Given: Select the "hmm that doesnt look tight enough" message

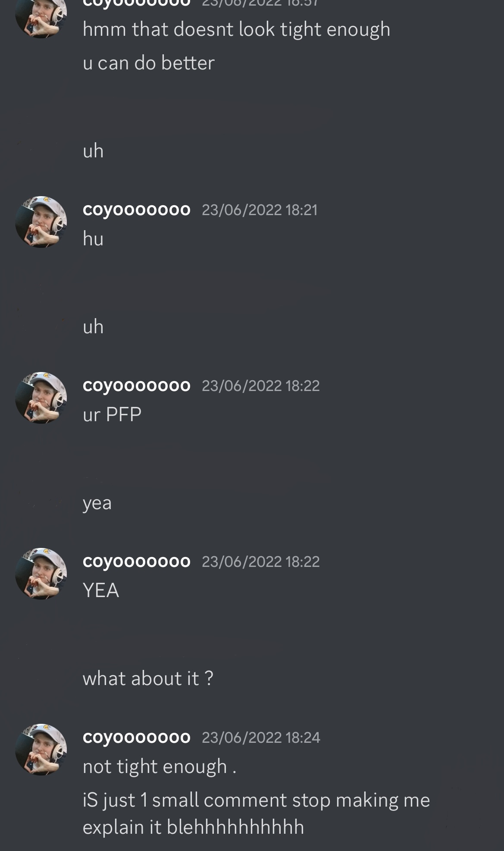Looking at the screenshot, I should point(236,30).
